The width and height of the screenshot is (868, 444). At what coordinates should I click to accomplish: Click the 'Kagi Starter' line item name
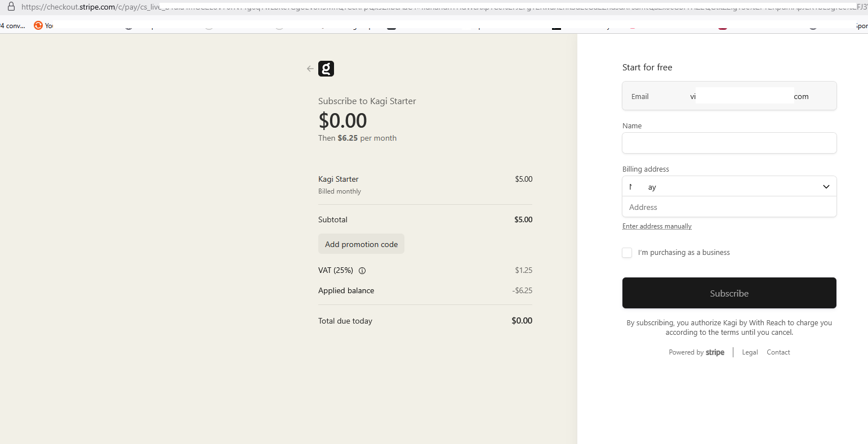tap(339, 179)
